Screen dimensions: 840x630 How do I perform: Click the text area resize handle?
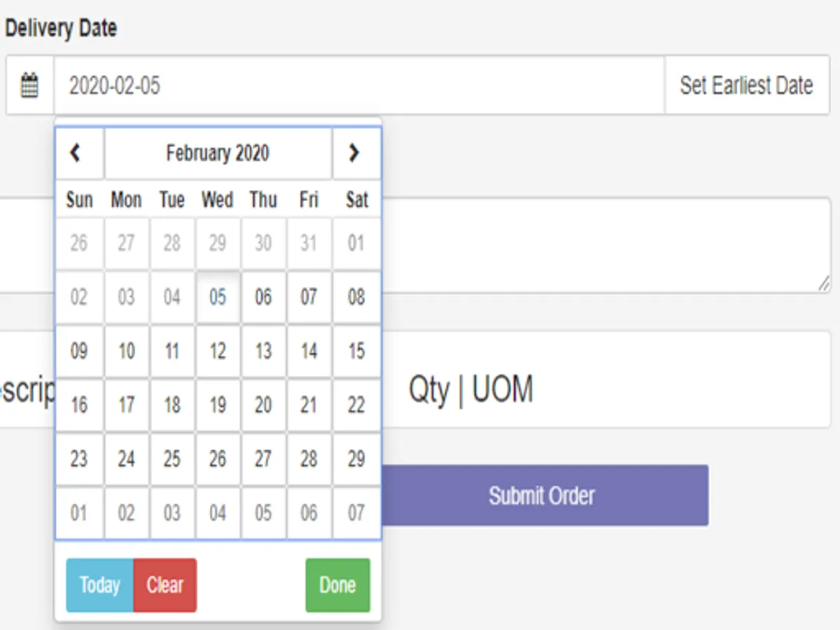click(824, 283)
